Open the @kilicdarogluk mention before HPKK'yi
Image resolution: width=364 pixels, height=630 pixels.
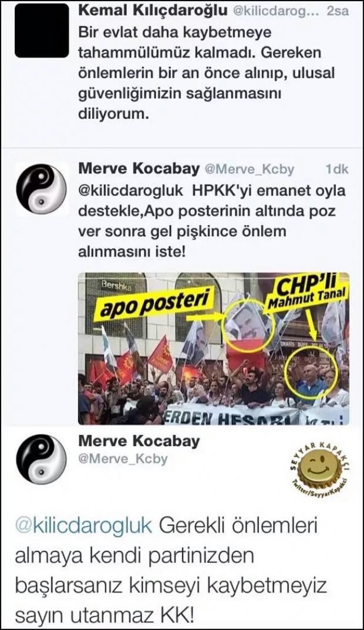tap(130, 190)
